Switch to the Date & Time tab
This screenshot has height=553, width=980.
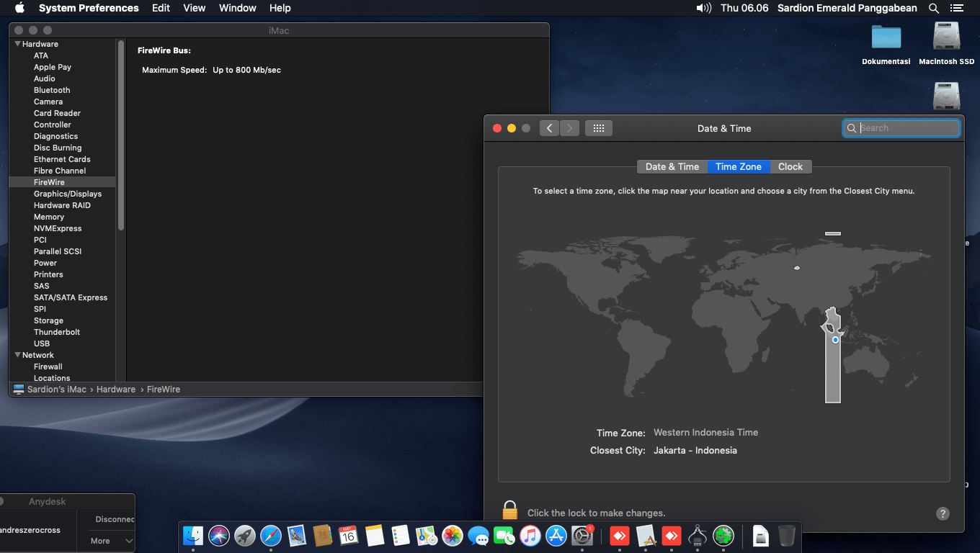pos(672,166)
